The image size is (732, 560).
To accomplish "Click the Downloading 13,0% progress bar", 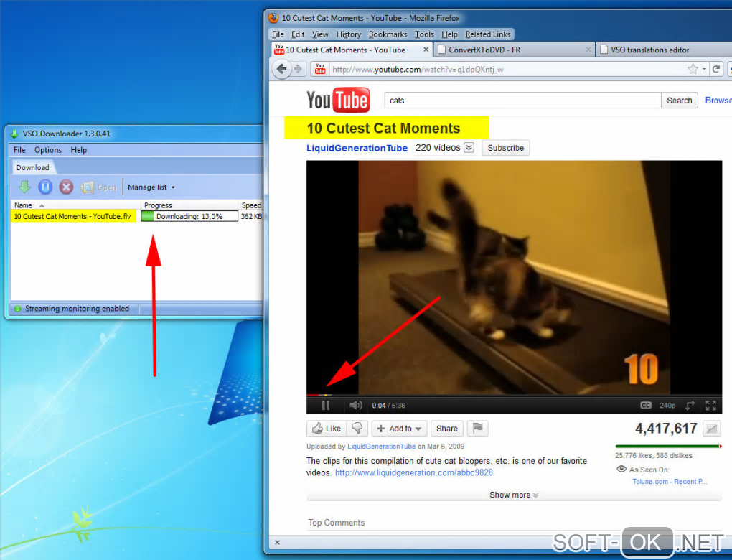I will coord(189,216).
